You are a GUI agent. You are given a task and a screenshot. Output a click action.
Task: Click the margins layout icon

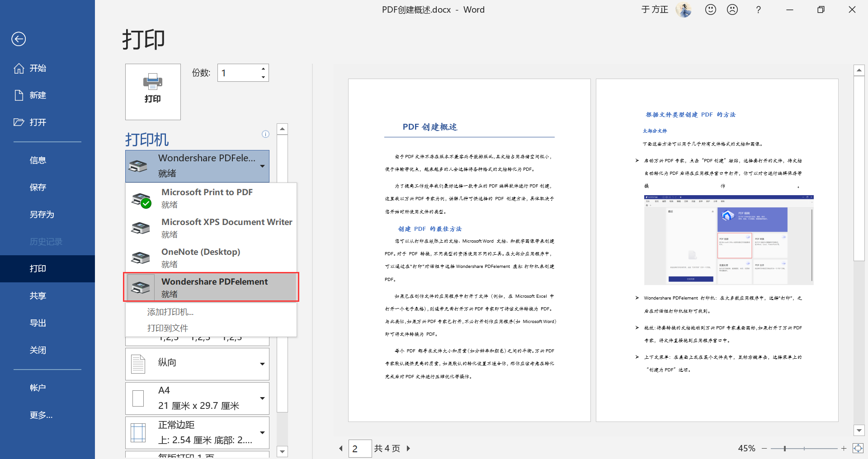pos(138,433)
